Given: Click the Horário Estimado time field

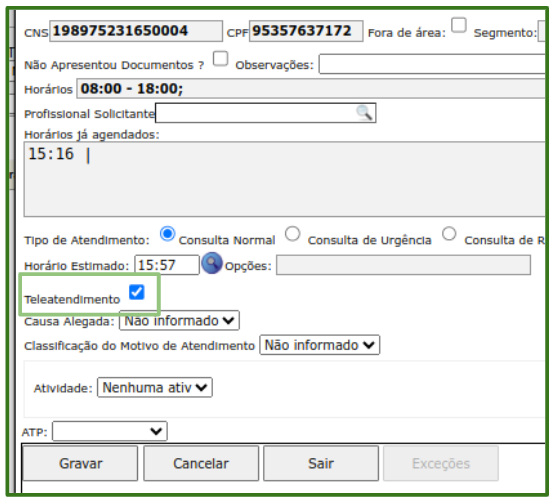Looking at the screenshot, I should pyautogui.click(x=167, y=265).
